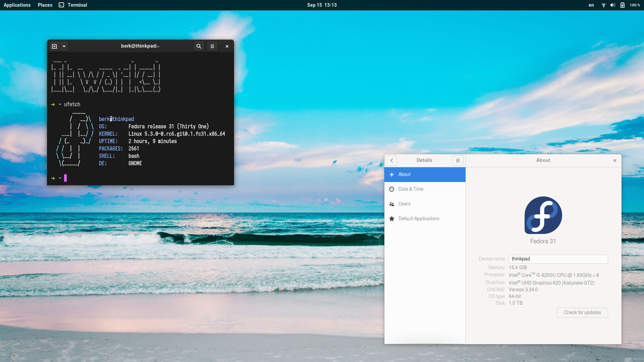The width and height of the screenshot is (644, 362).
Task: Open the terminal hamburger menu
Action: point(212,46)
